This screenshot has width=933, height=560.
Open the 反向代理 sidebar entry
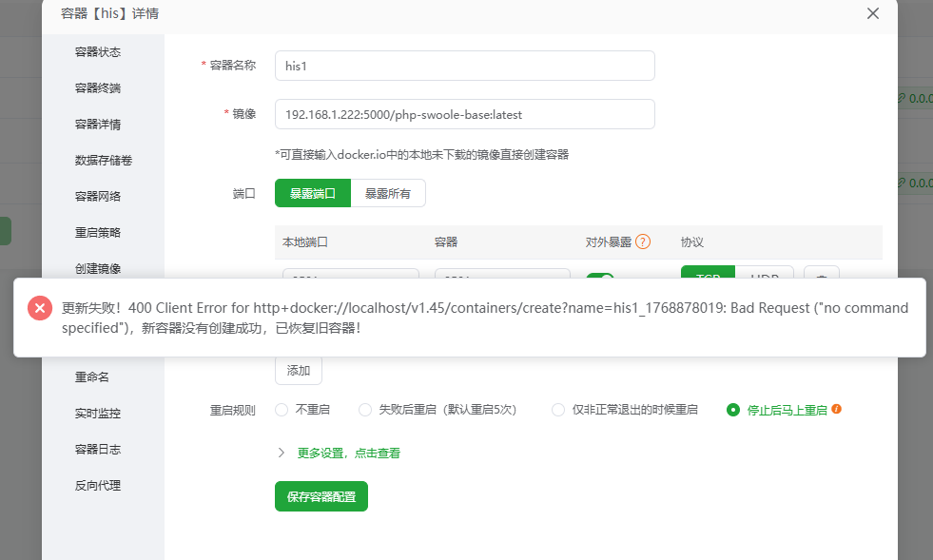(100, 484)
